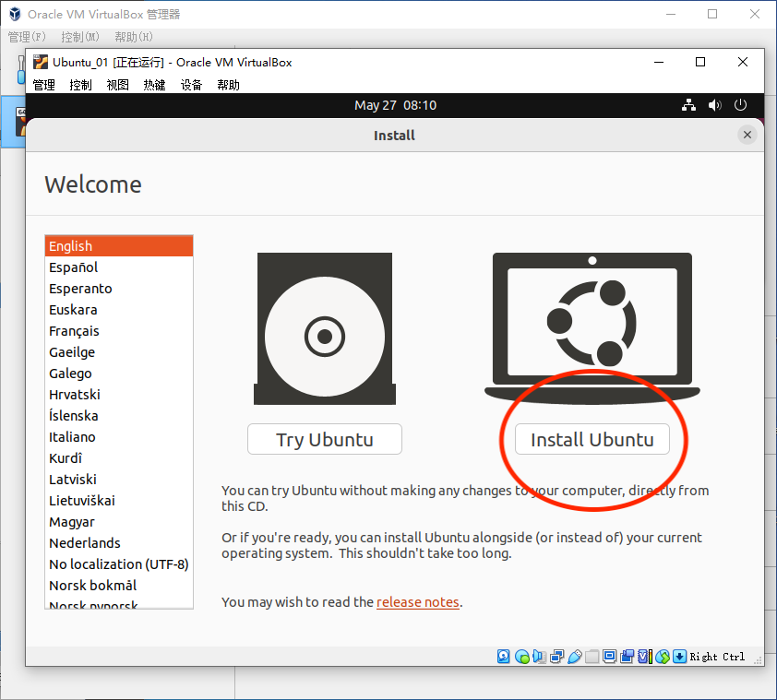Select Nederlands in language list

tap(119, 543)
